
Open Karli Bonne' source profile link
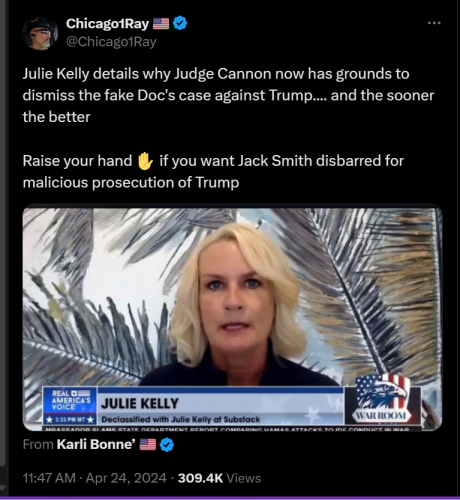click(96, 444)
